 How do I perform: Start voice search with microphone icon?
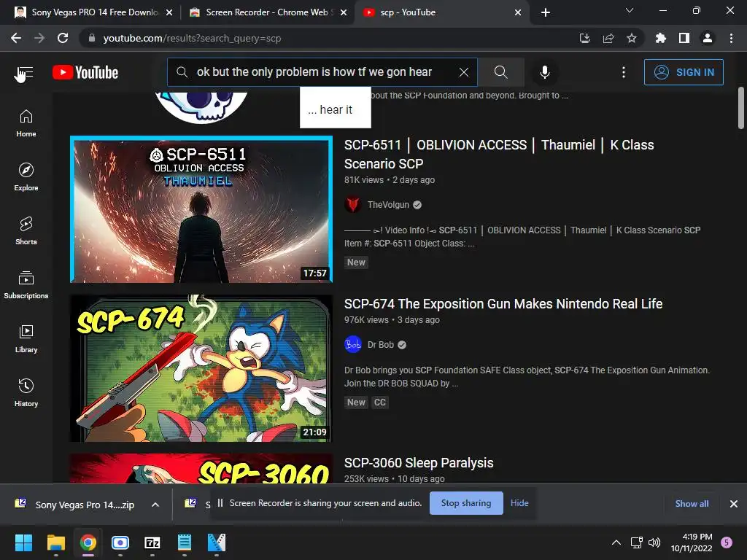[544, 72]
